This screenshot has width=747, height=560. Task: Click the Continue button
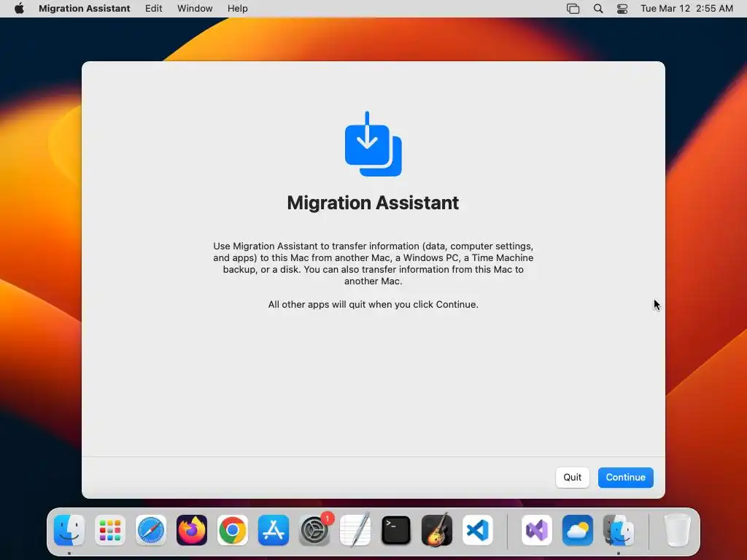(625, 477)
